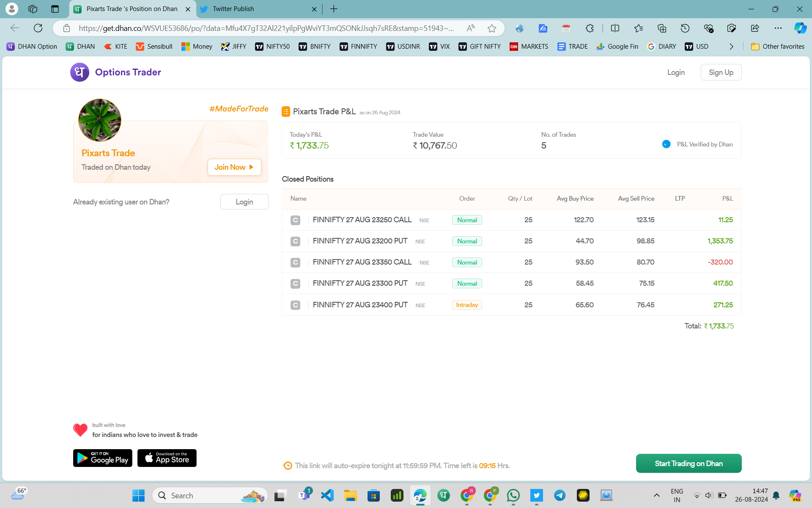Click FINNIFTY 27 AUG 23350 CALL name
This screenshot has width=812, height=508.
tap(362, 262)
